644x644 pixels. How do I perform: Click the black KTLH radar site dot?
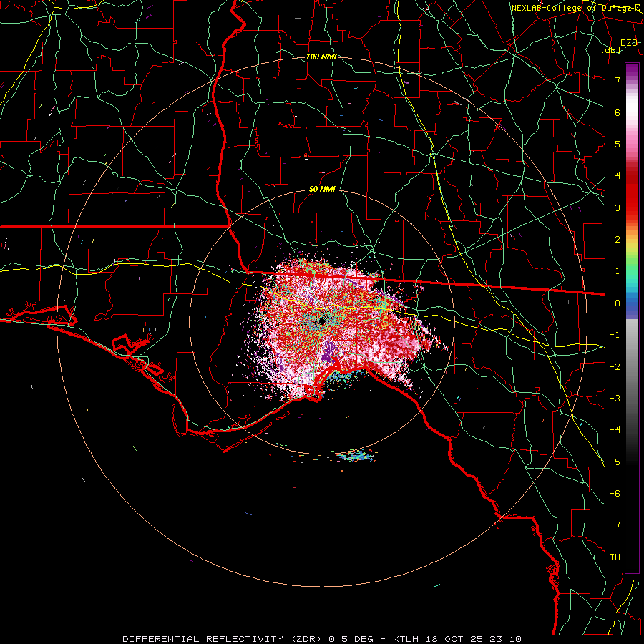(x=322, y=321)
